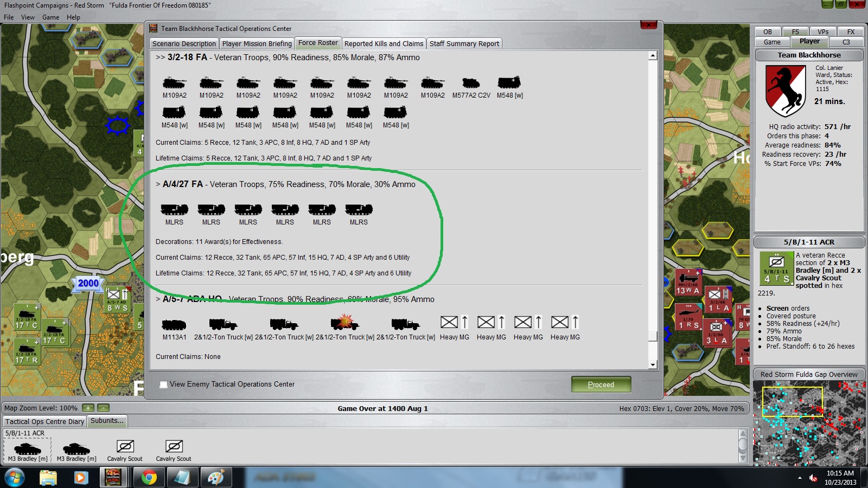The height and width of the screenshot is (488, 868).
Task: Open the View menu
Action: coord(28,17)
